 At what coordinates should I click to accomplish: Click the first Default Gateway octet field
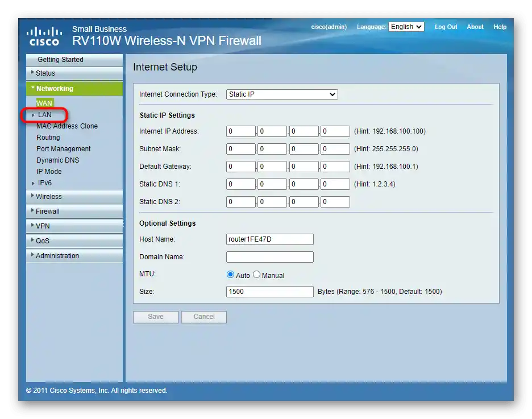tap(241, 167)
